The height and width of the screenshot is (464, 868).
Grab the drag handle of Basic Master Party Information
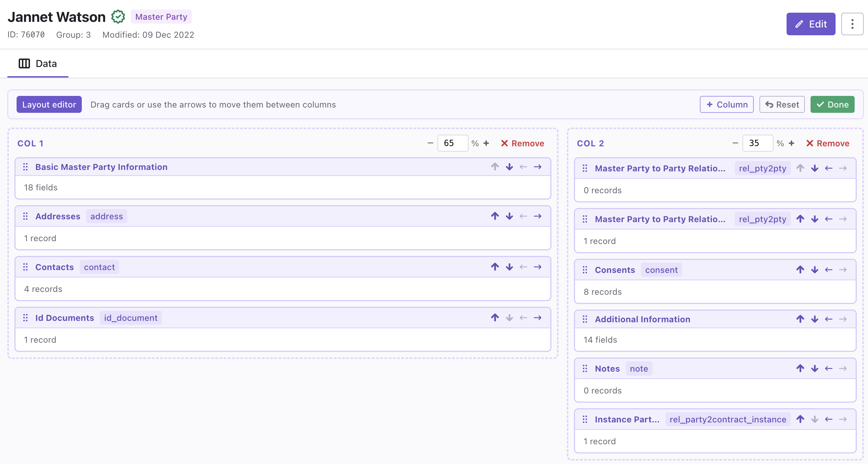coord(25,167)
